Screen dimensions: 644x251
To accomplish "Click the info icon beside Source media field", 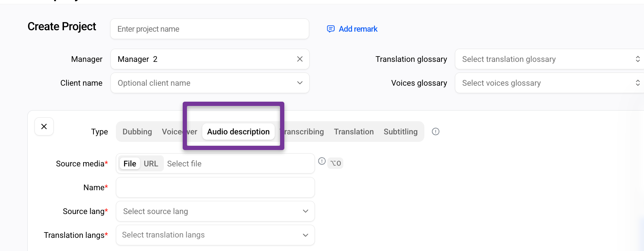I will (322, 161).
